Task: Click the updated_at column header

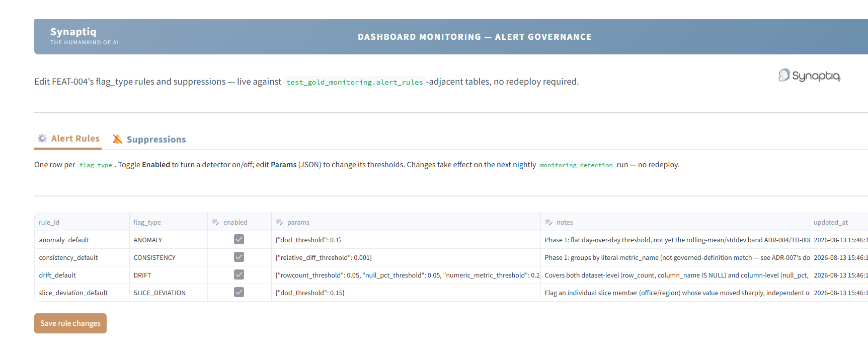Action: (839, 222)
